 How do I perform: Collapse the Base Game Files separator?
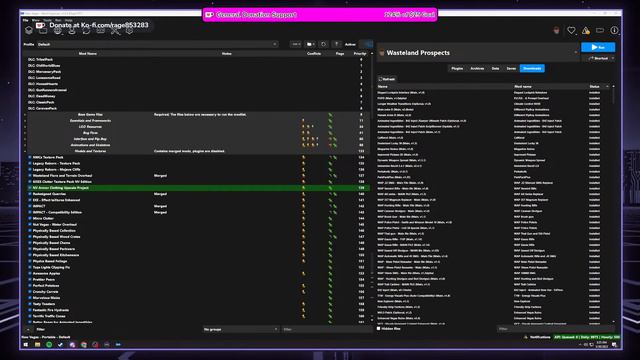(x=25, y=115)
